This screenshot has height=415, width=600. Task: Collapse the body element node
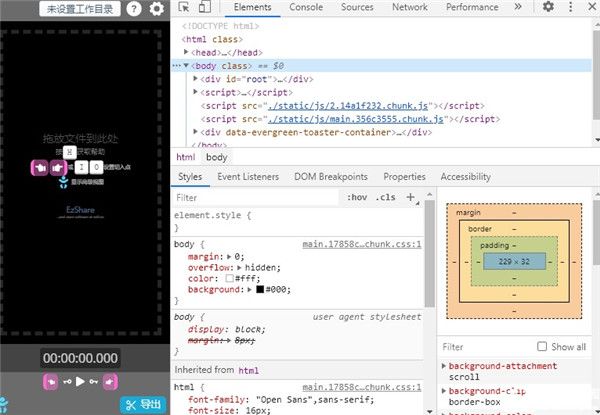186,65
